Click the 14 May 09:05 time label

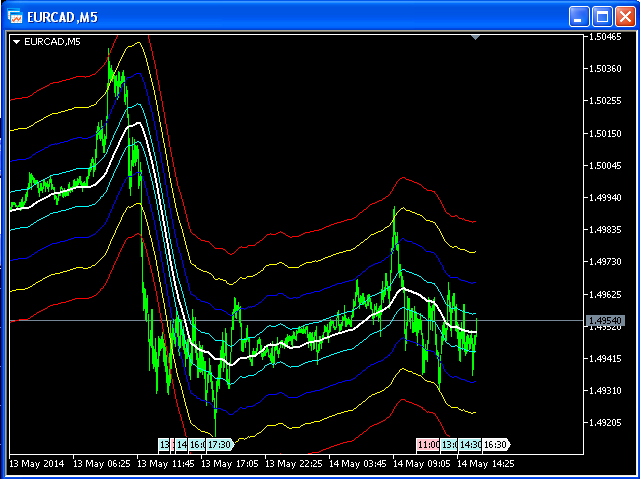422,464
